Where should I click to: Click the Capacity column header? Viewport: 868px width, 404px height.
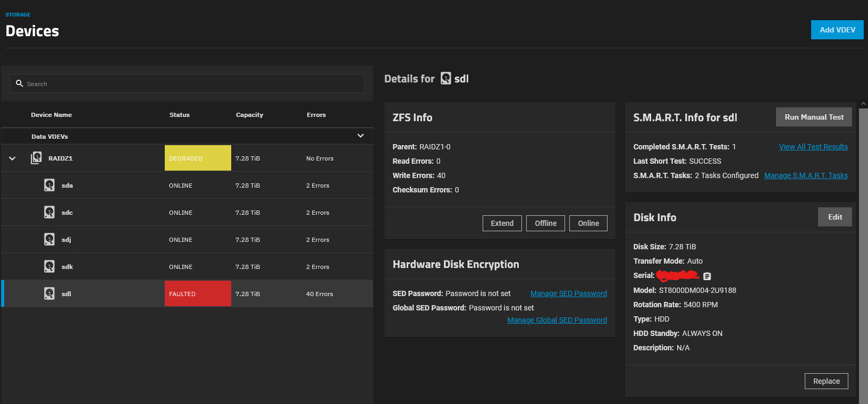pos(249,115)
